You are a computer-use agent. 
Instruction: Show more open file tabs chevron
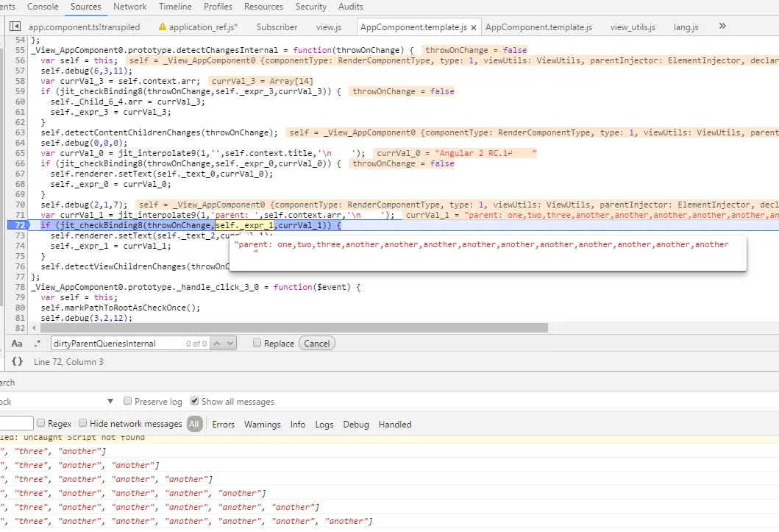click(722, 26)
